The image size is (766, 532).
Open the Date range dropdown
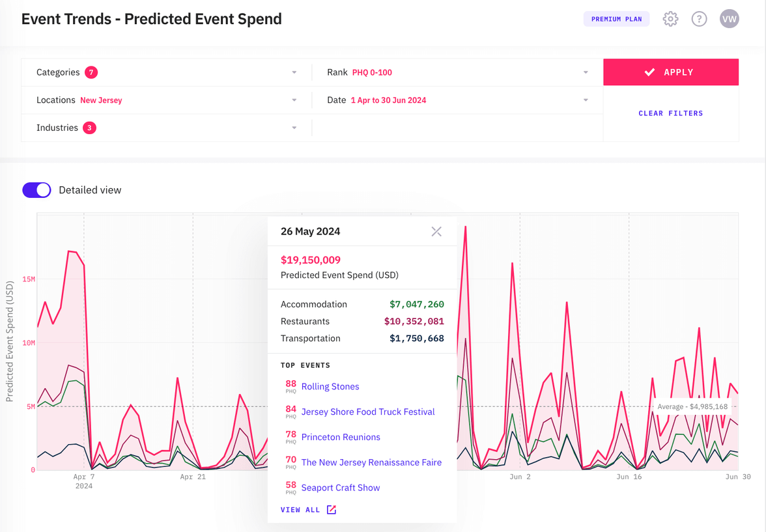click(x=585, y=100)
